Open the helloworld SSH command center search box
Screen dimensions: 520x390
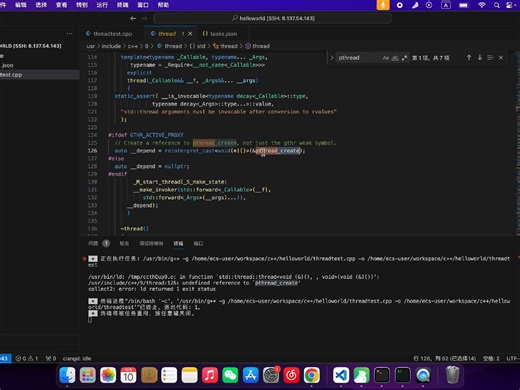(273, 18)
